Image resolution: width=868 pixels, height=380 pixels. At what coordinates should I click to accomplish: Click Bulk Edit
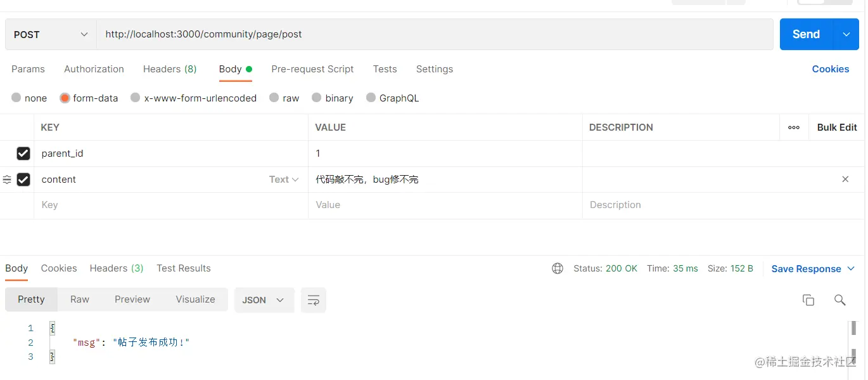pyautogui.click(x=837, y=128)
